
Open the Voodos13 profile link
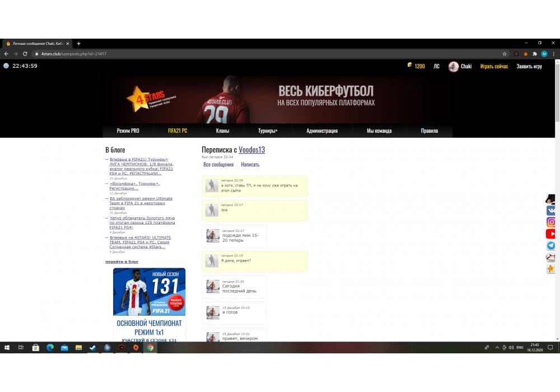click(x=252, y=150)
